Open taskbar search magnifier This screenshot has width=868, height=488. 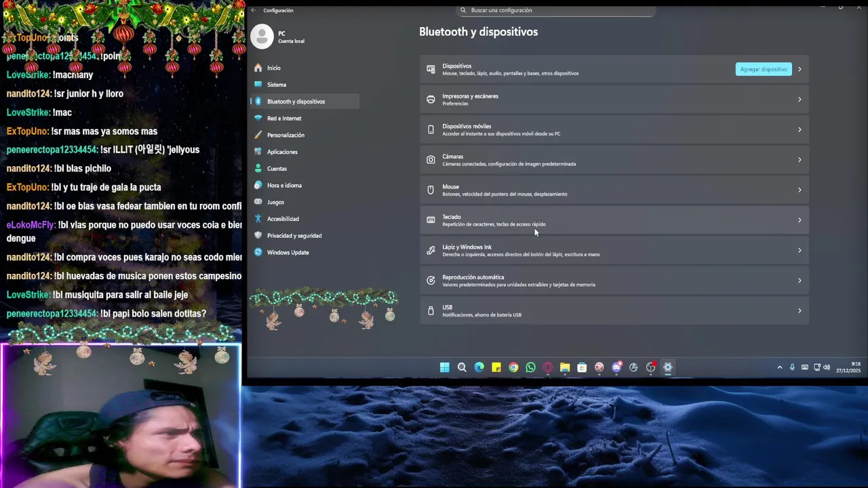coord(462,367)
